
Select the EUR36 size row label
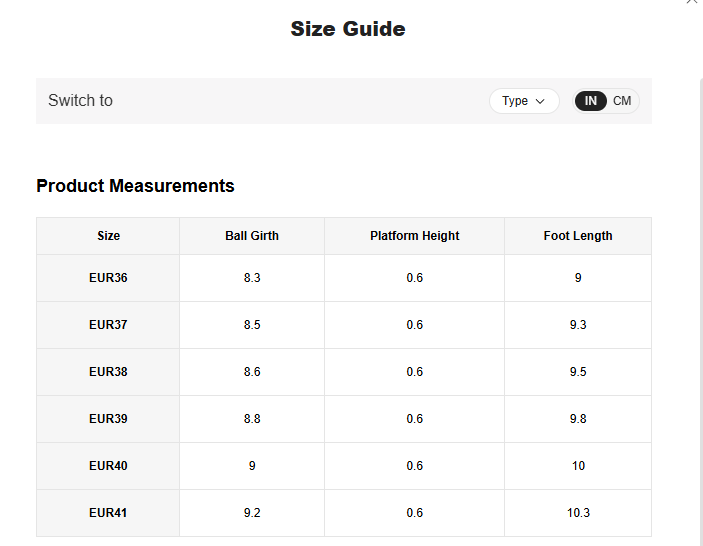coord(108,278)
